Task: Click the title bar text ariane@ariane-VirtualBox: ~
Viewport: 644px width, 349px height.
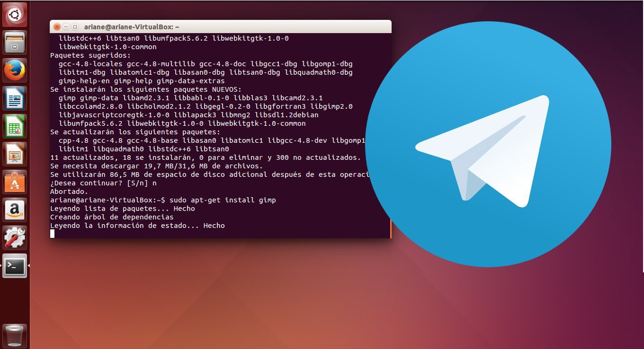Action: click(x=132, y=27)
